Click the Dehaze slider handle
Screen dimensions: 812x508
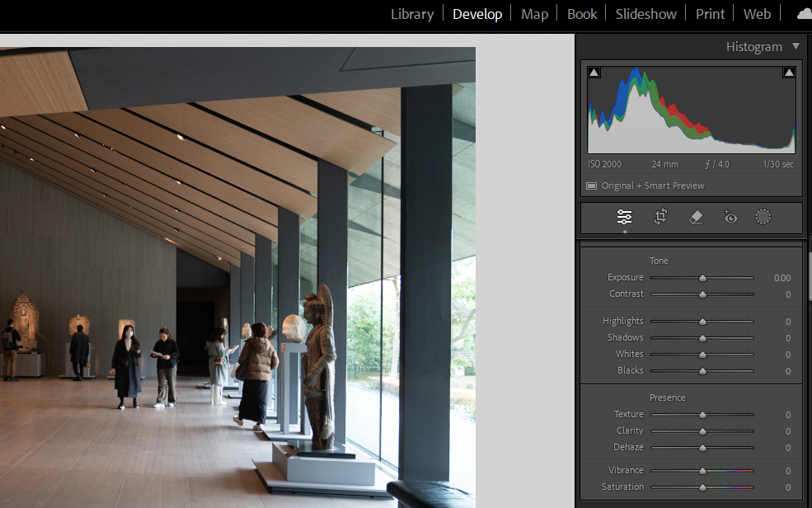(702, 448)
